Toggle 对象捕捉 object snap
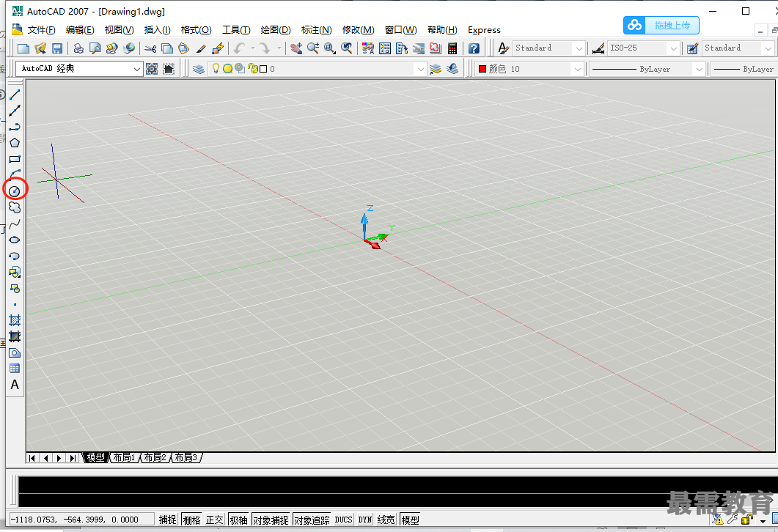The image size is (778, 532). click(x=271, y=520)
